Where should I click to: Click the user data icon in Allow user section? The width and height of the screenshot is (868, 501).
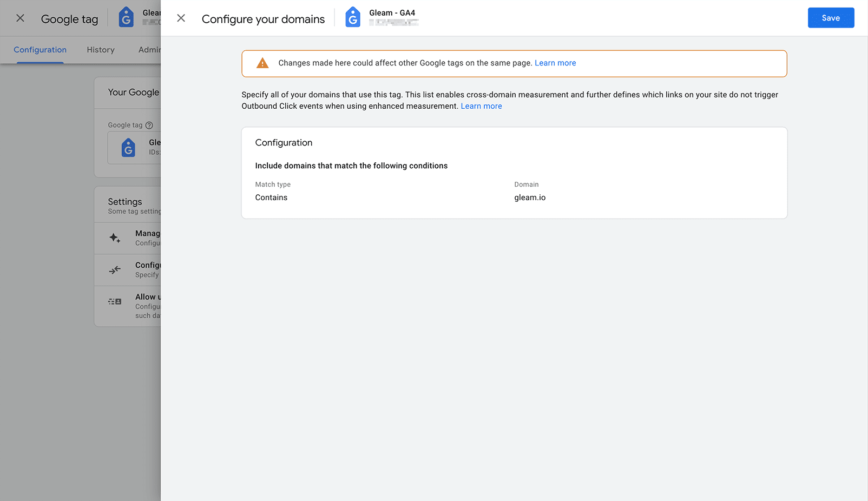pos(114,301)
